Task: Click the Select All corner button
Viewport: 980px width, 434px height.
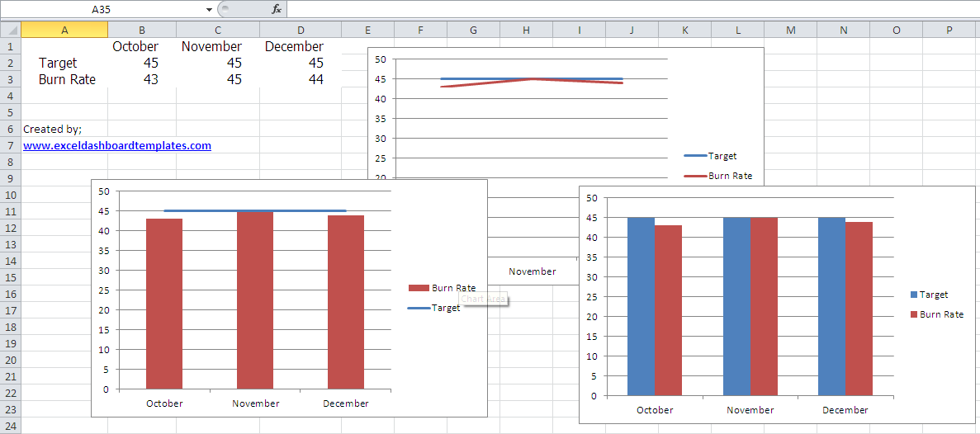Action: 10,30
